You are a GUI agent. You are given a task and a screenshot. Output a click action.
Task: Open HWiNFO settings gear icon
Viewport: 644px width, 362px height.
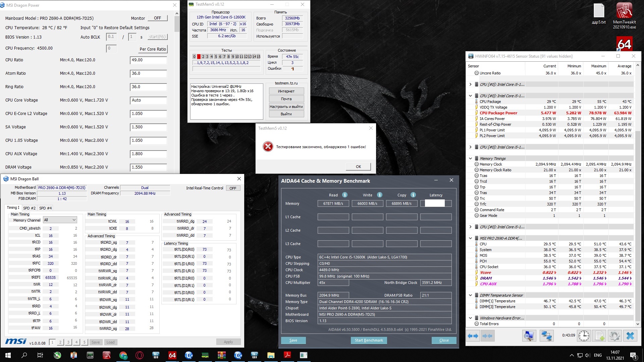click(x=615, y=336)
